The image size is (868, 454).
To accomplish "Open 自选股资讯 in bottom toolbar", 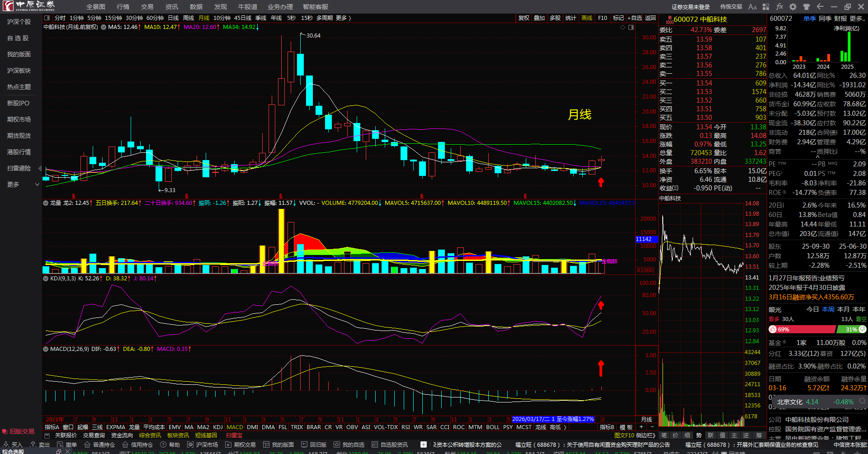I will [x=390, y=445].
